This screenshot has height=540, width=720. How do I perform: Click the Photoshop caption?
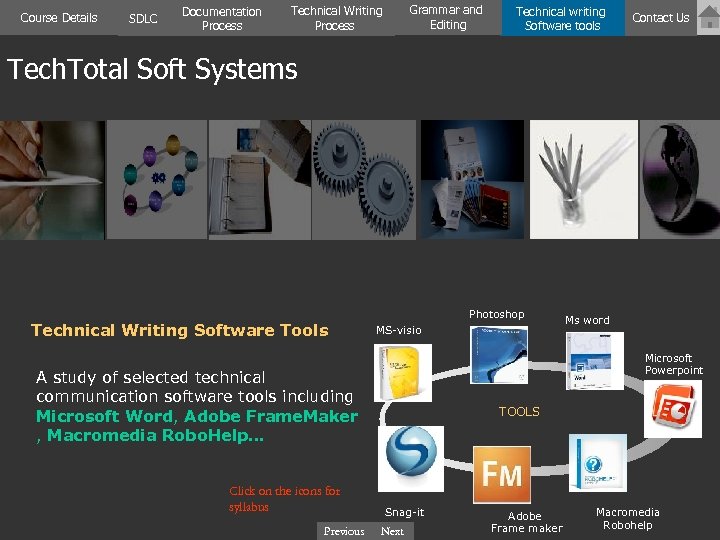point(496,314)
